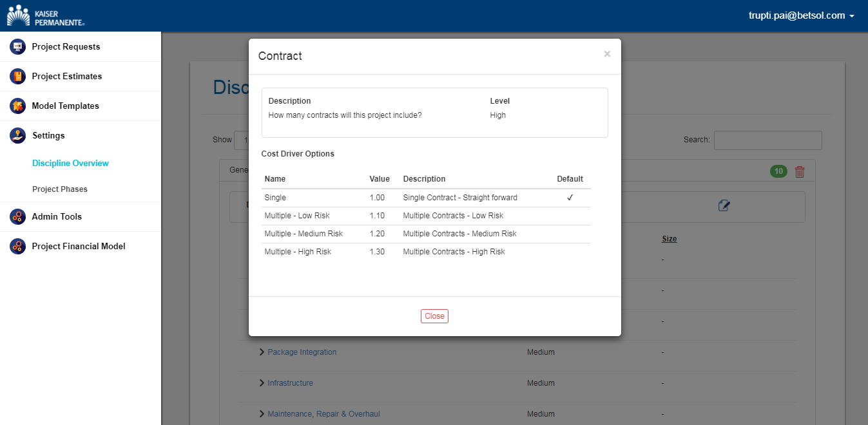This screenshot has width=868, height=425.
Task: Click the Project Financial Model icon
Action: click(17, 247)
